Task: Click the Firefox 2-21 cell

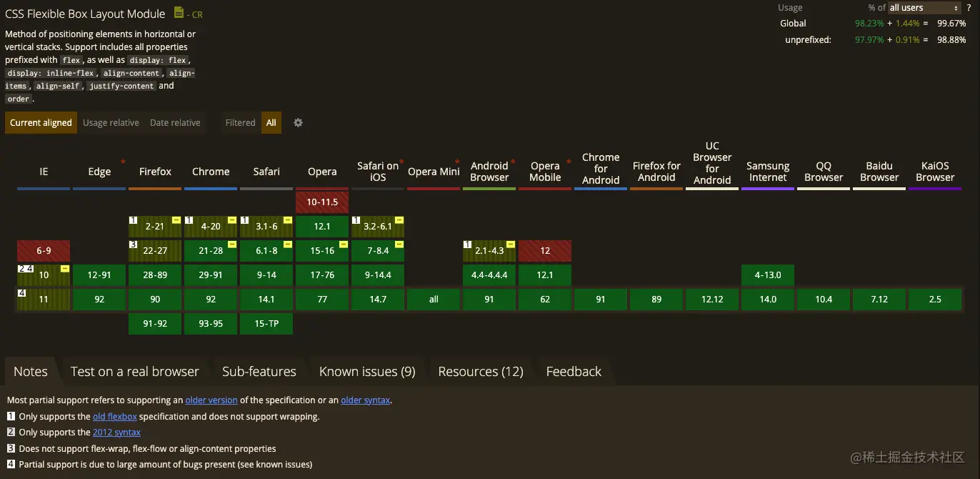Action: 155,227
